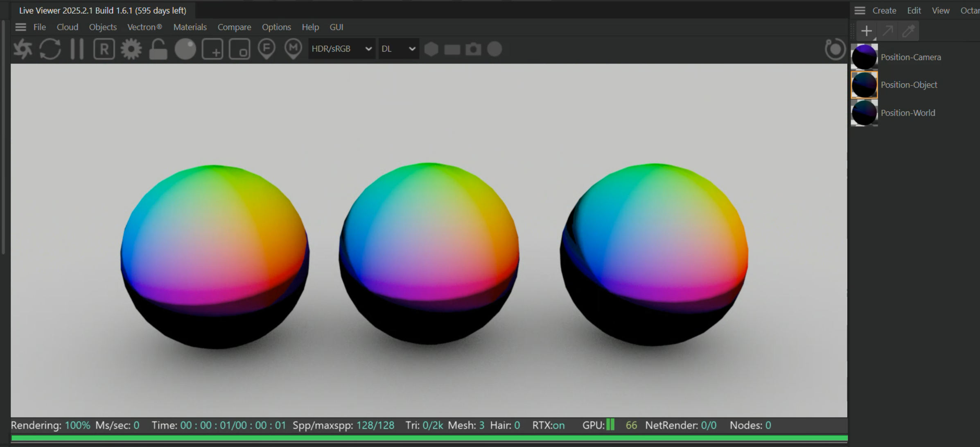This screenshot has width=980, height=447.
Task: Toggle the film region square icon
Action: (239, 49)
